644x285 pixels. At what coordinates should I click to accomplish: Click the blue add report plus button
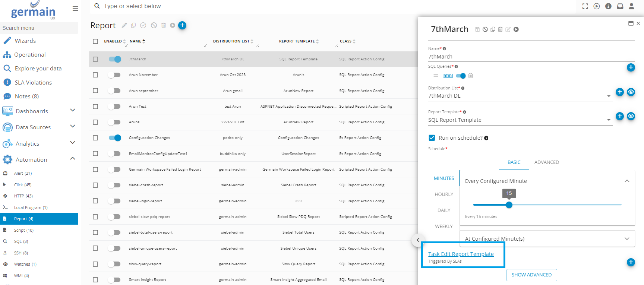[x=182, y=25]
